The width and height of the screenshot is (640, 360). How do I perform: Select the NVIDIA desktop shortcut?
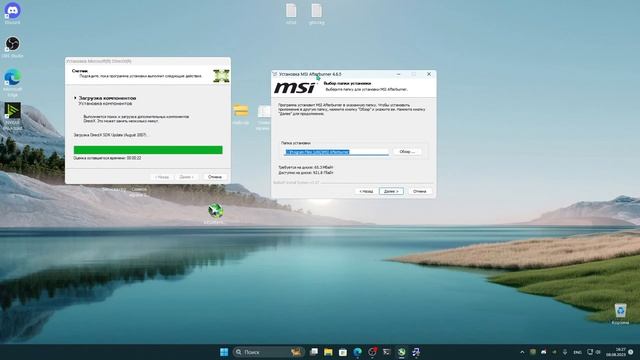(x=12, y=116)
